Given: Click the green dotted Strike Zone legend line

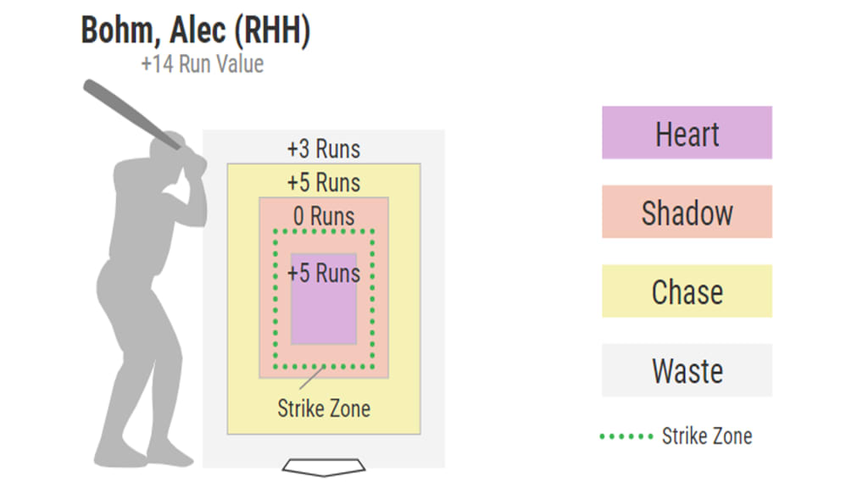Looking at the screenshot, I should [x=626, y=436].
